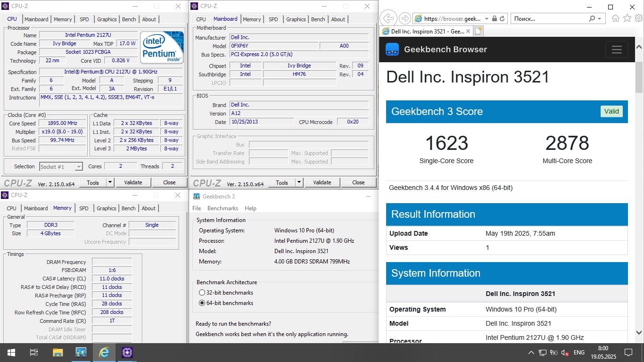644x362 pixels.
Task: Go forward in Internet Explorer
Action: (x=405, y=19)
